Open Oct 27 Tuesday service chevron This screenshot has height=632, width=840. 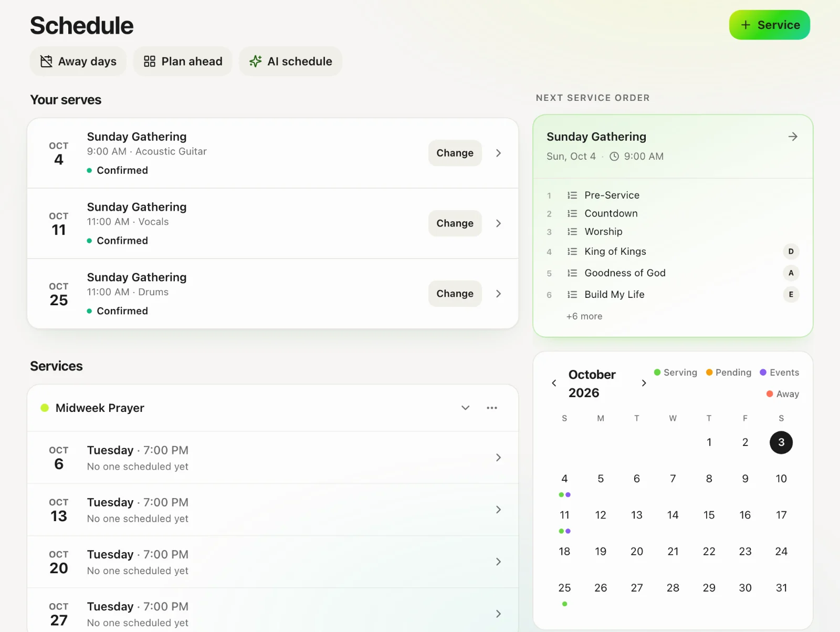pos(498,614)
